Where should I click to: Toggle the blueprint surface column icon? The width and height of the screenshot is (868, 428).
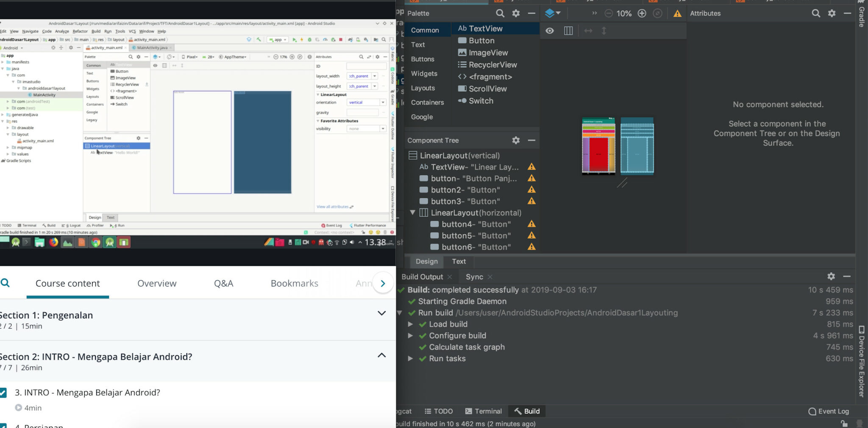[x=568, y=30]
